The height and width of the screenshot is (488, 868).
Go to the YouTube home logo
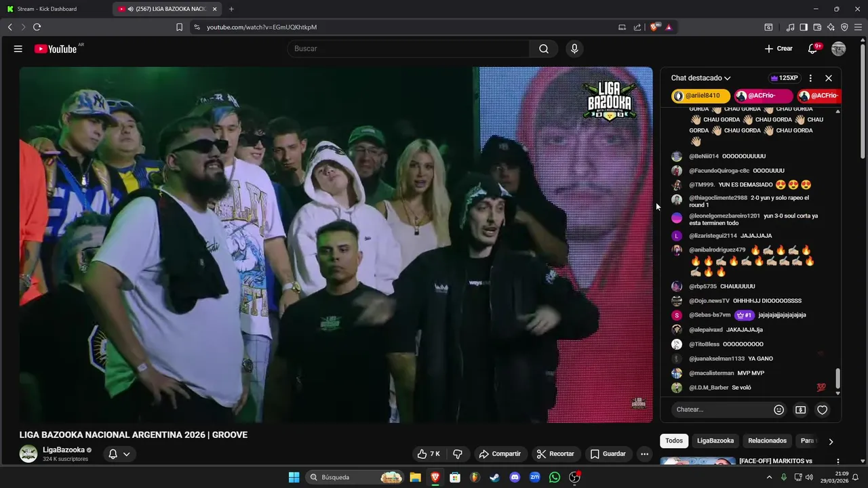[x=56, y=49]
